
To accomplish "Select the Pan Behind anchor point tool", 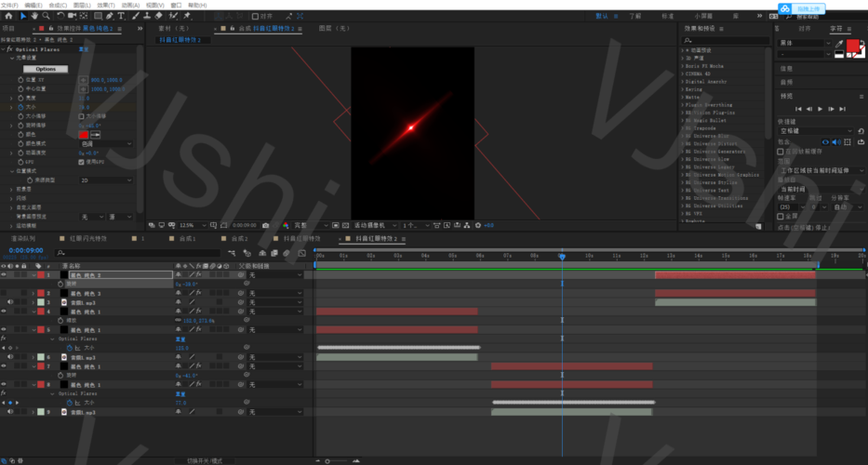I will pyautogui.click(x=84, y=16).
